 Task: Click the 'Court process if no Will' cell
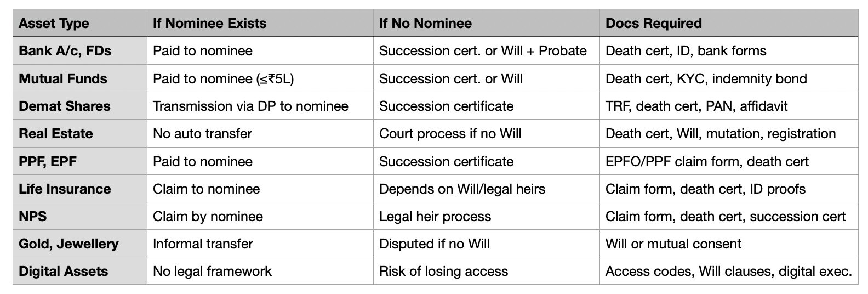[x=450, y=134]
